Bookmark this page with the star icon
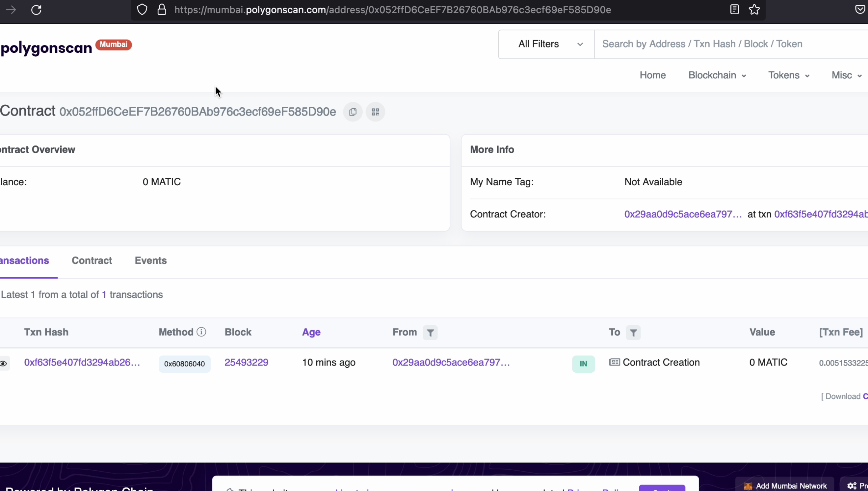The width and height of the screenshot is (868, 491). [754, 10]
